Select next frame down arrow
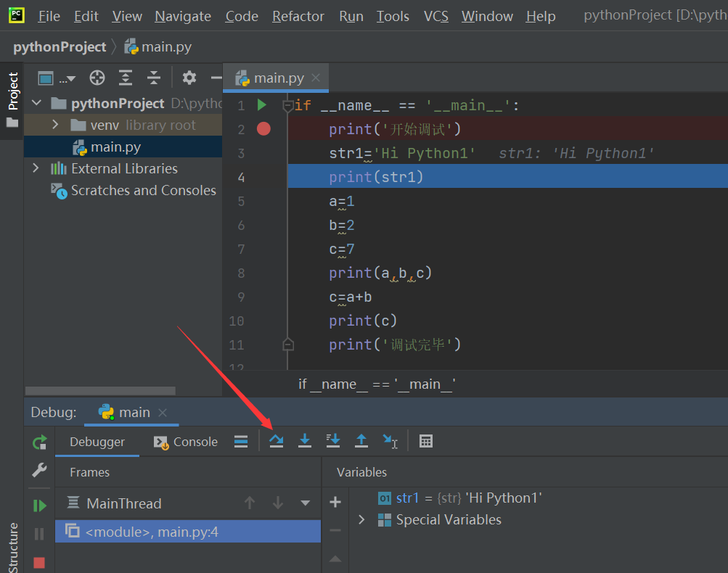 click(278, 503)
